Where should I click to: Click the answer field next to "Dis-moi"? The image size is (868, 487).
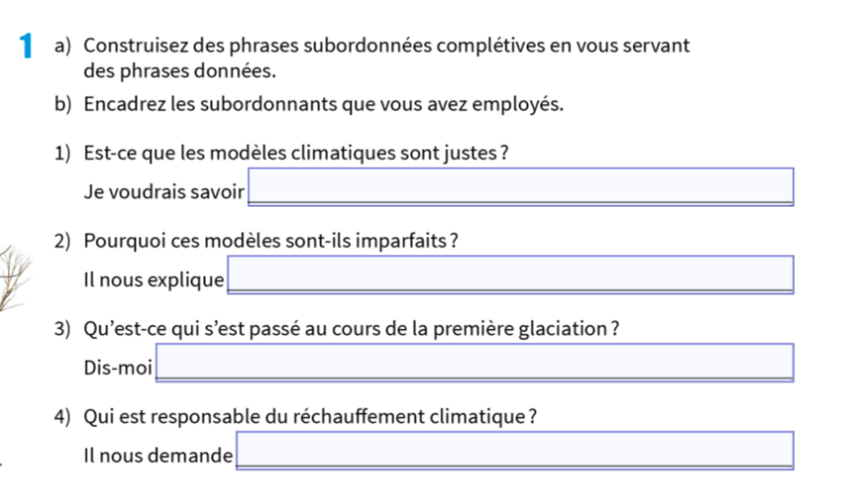click(475, 362)
